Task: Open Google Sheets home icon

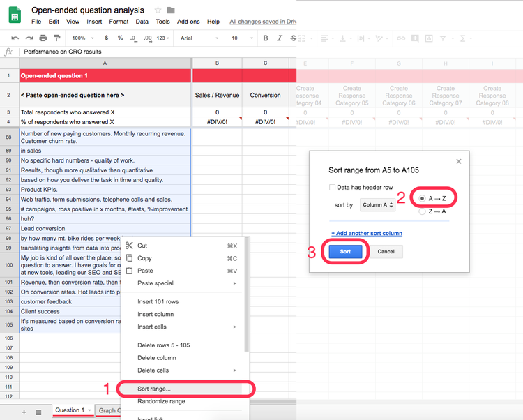Action: (15, 15)
